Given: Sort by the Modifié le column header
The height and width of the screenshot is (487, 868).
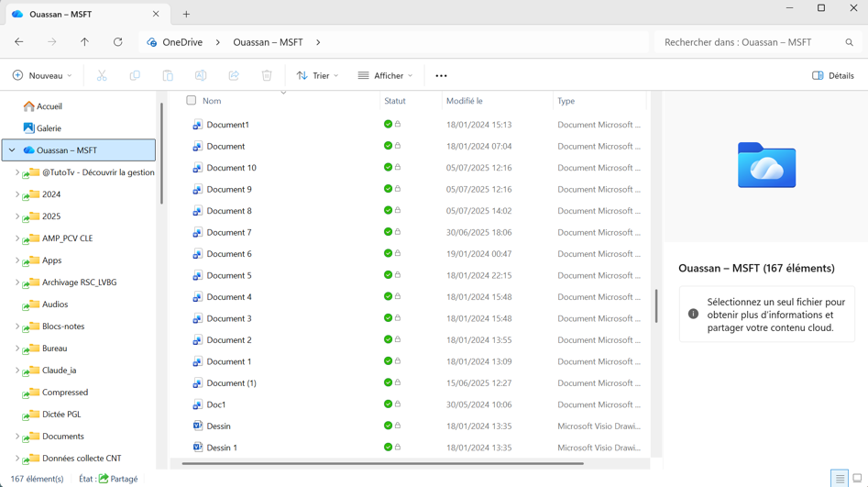Looking at the screenshot, I should 465,101.
